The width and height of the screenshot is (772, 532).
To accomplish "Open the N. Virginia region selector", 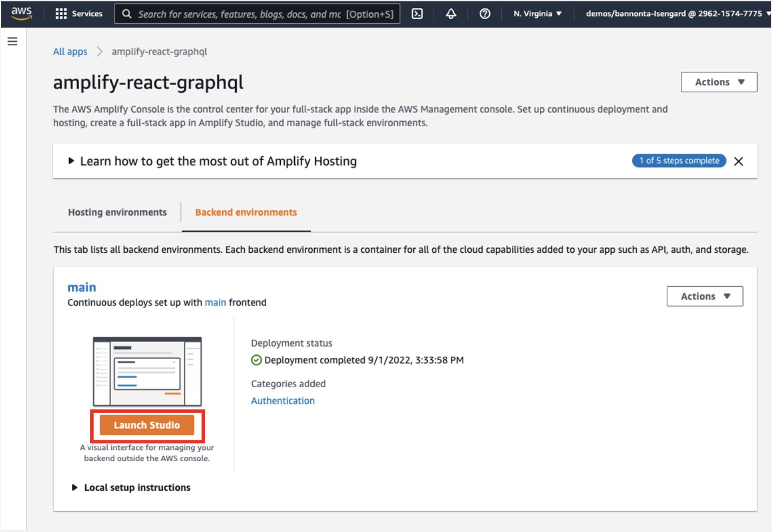I will [537, 14].
